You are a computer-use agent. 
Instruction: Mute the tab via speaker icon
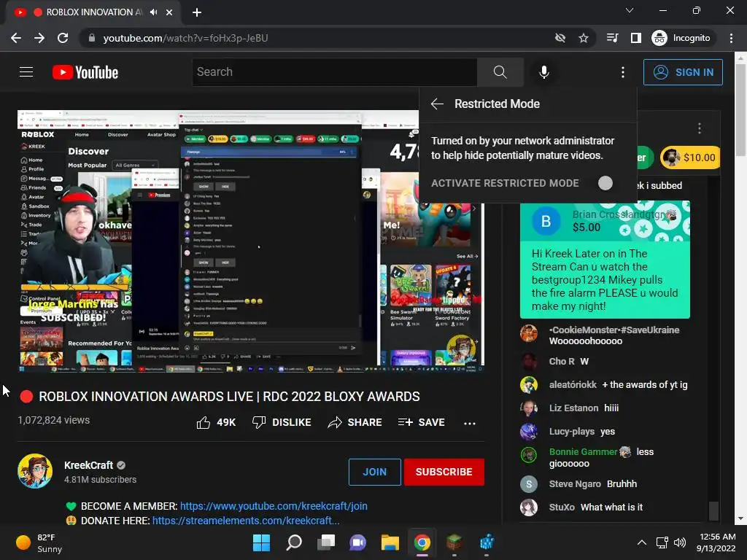coord(153,12)
